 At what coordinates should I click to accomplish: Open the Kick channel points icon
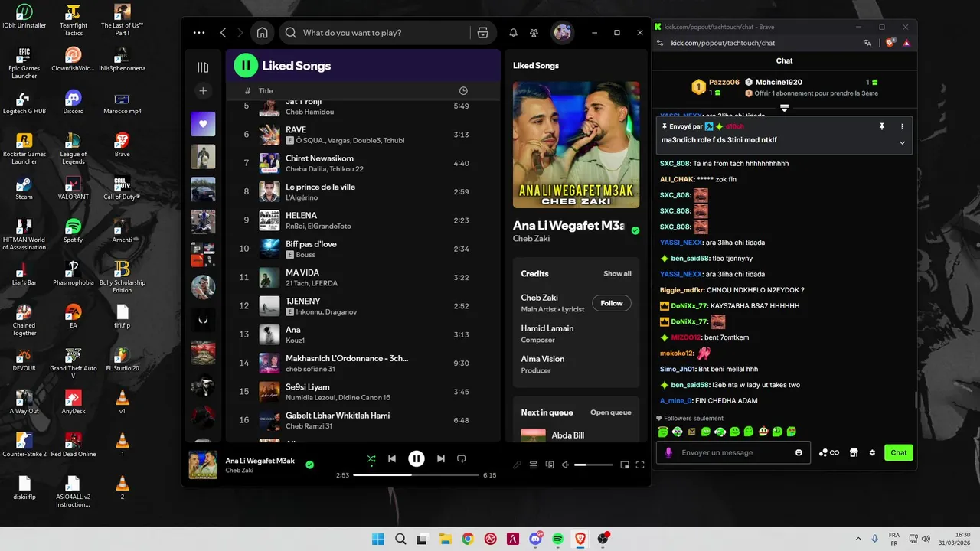point(828,452)
